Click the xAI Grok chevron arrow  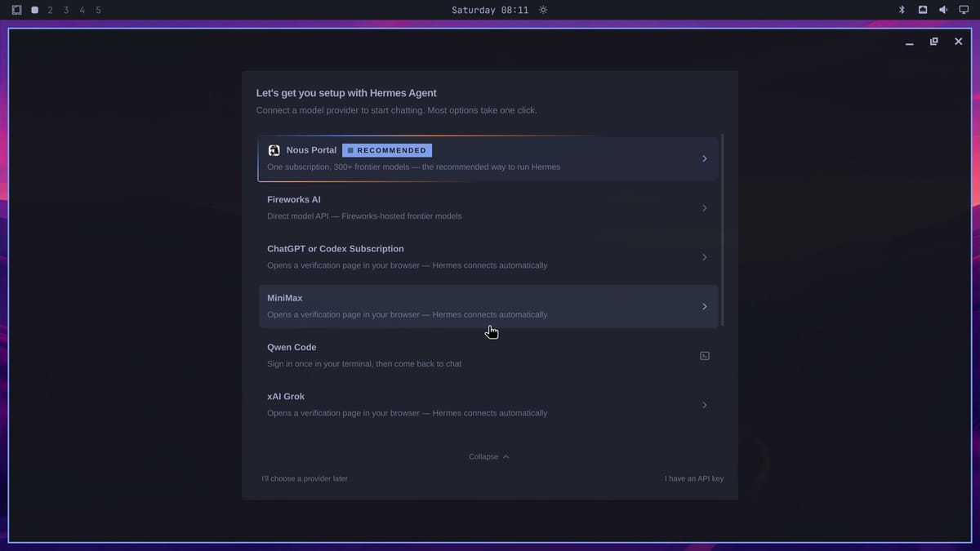coord(704,405)
